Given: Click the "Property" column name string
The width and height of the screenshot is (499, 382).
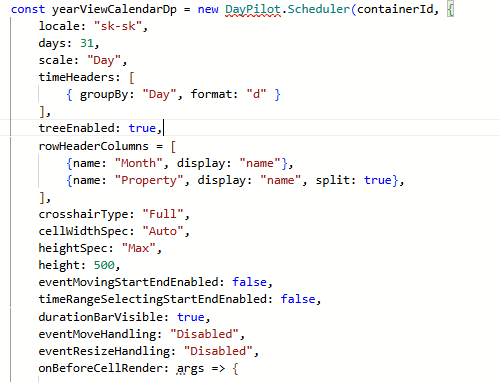Looking at the screenshot, I should tap(149, 180).
